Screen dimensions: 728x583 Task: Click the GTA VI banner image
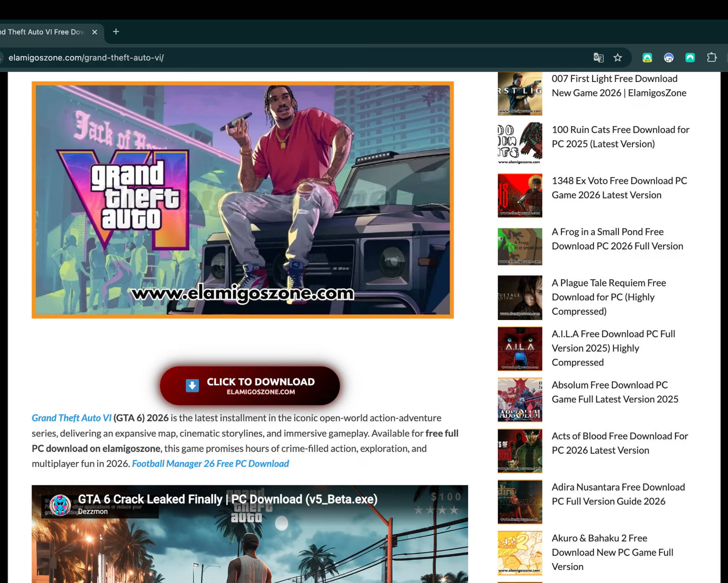(x=243, y=200)
